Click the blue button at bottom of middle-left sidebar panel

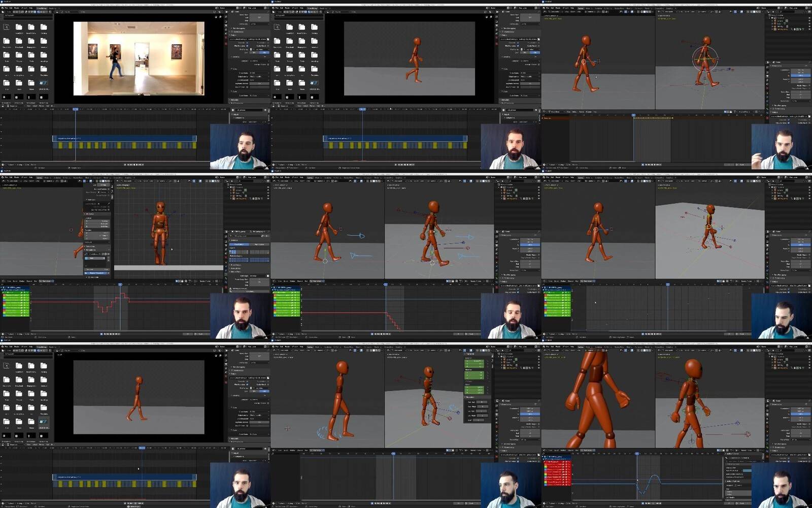96,273
